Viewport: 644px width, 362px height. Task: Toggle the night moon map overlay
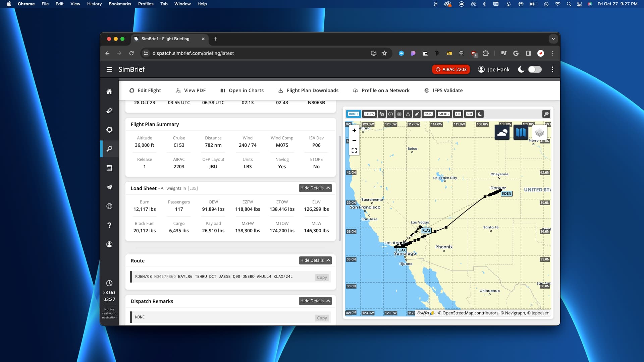pyautogui.click(x=480, y=114)
